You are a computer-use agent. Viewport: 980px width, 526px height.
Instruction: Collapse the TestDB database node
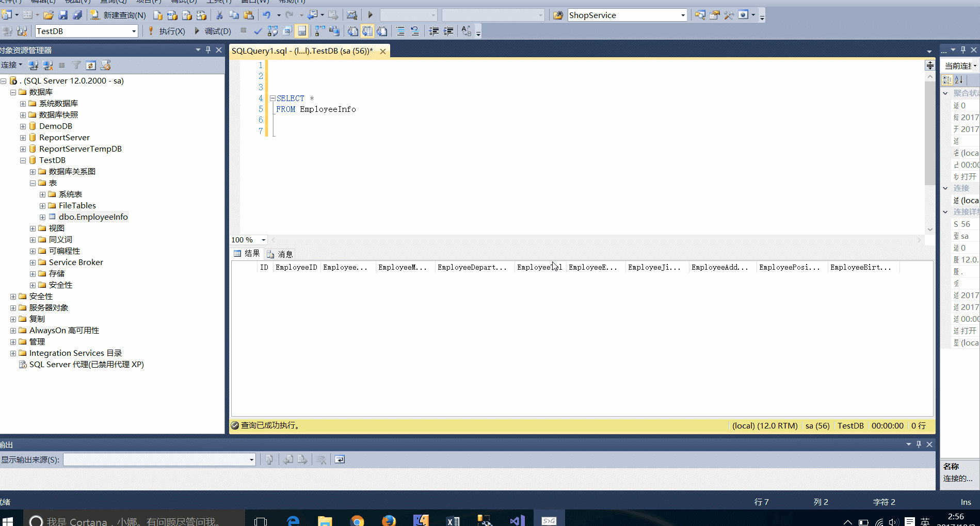tap(23, 160)
